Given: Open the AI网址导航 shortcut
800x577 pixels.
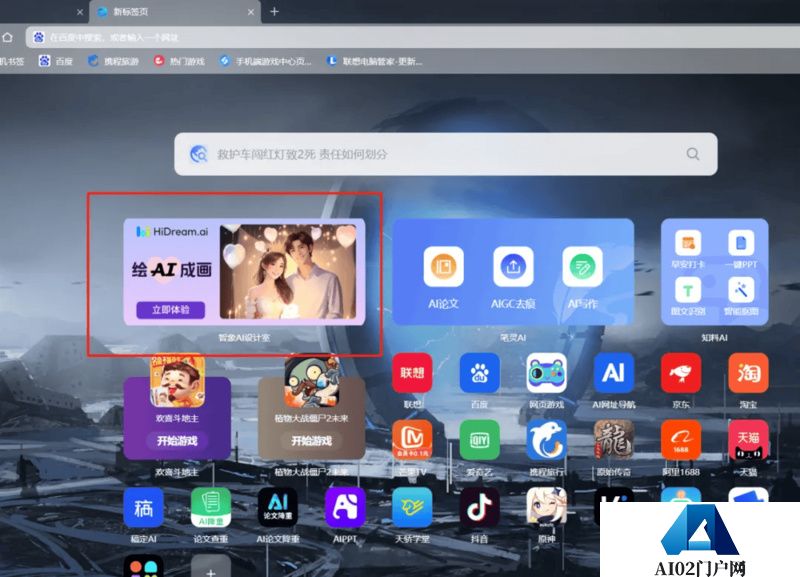Looking at the screenshot, I should (613, 373).
